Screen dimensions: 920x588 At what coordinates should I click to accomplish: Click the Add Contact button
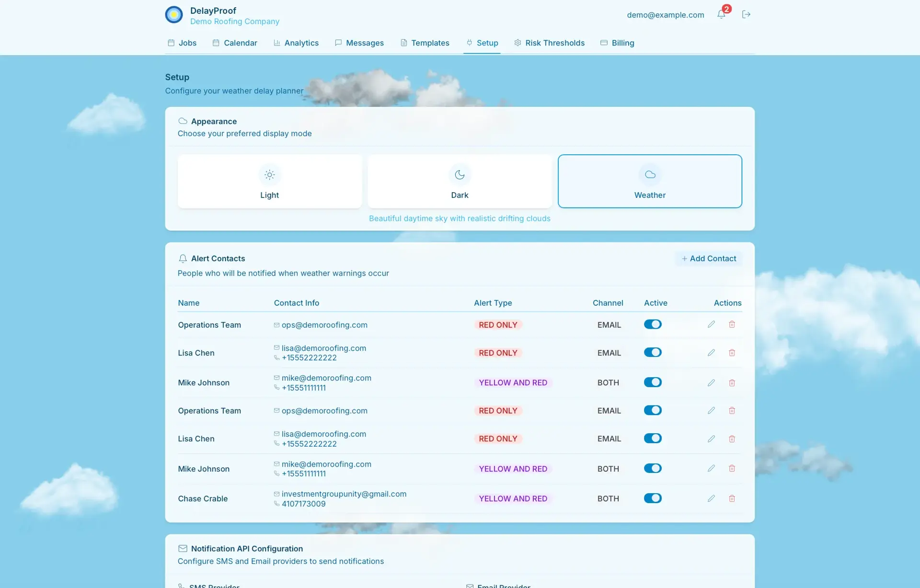click(x=709, y=258)
